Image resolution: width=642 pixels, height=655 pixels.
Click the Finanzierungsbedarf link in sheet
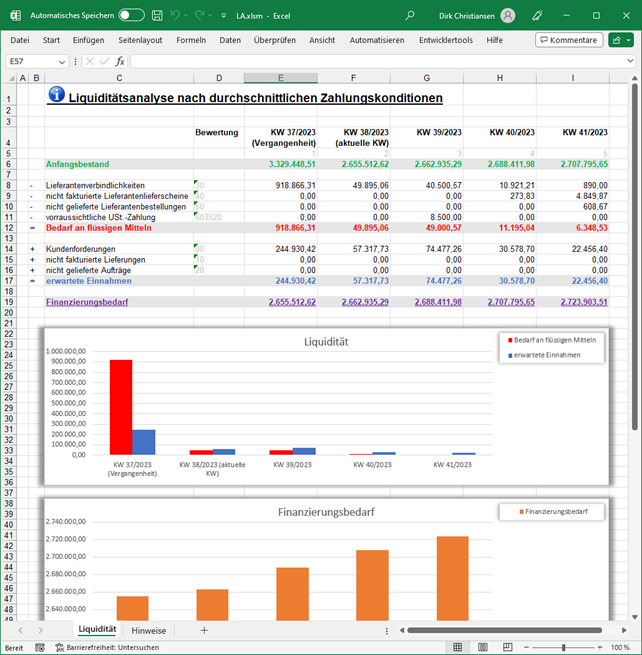86,301
